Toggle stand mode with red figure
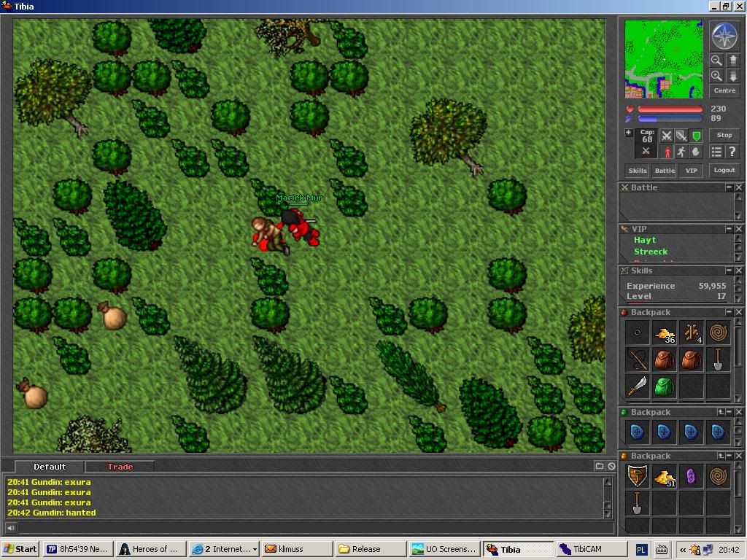The width and height of the screenshot is (747, 560). coord(667,152)
